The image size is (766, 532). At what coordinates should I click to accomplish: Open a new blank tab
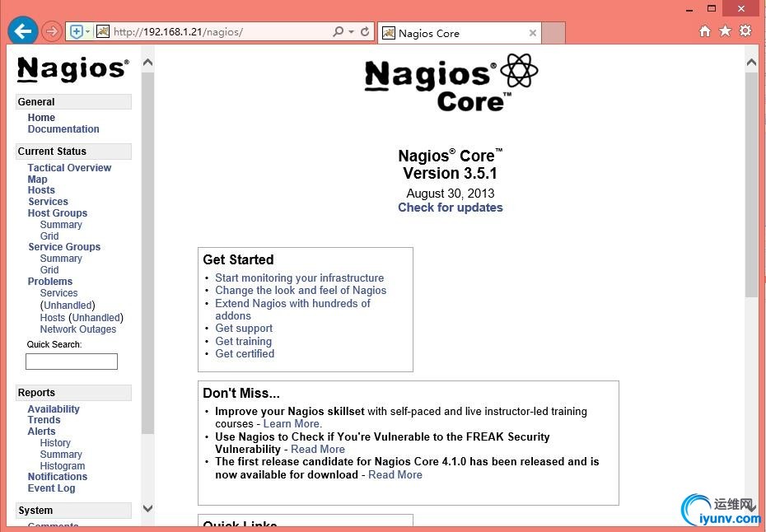click(553, 33)
